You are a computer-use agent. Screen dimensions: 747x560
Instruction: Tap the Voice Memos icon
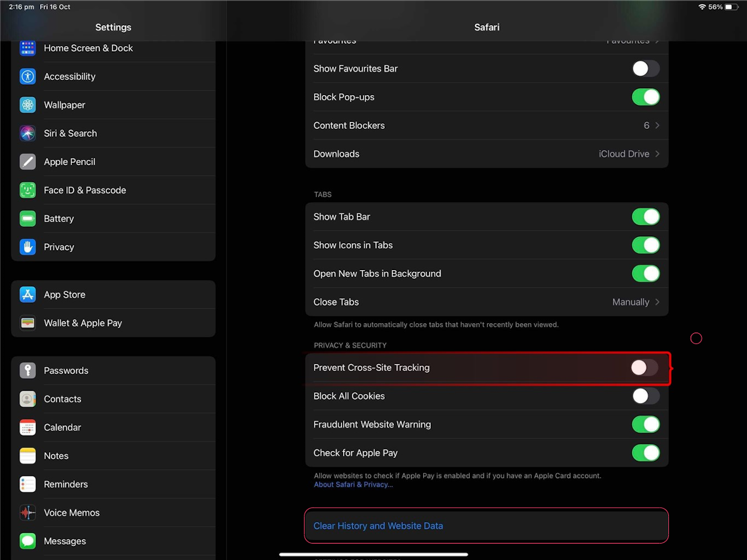point(27,513)
